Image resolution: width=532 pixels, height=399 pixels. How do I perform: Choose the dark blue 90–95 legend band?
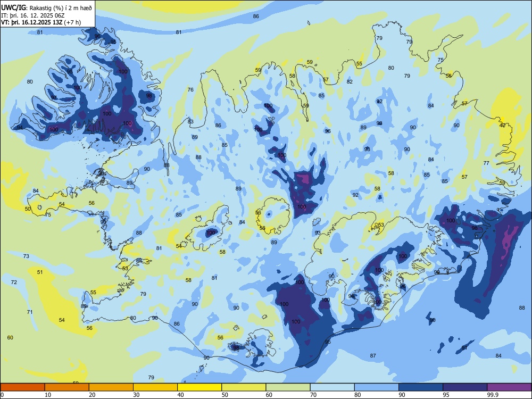click(x=421, y=387)
